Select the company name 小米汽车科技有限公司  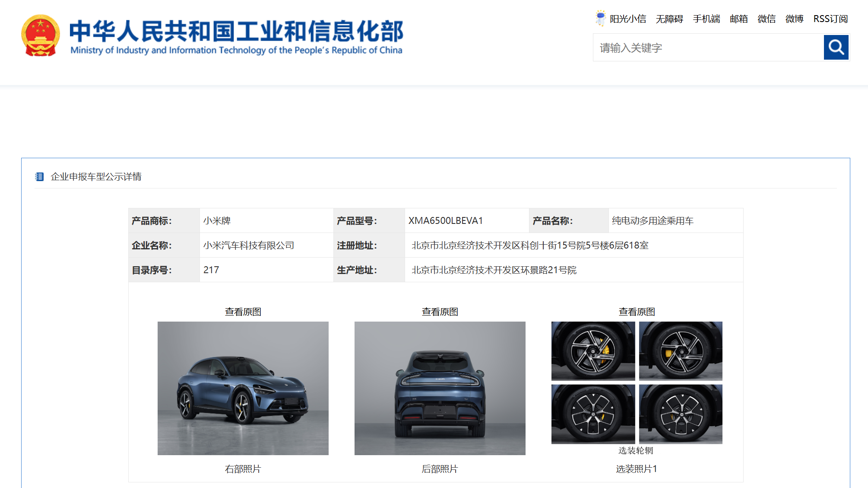coord(249,246)
